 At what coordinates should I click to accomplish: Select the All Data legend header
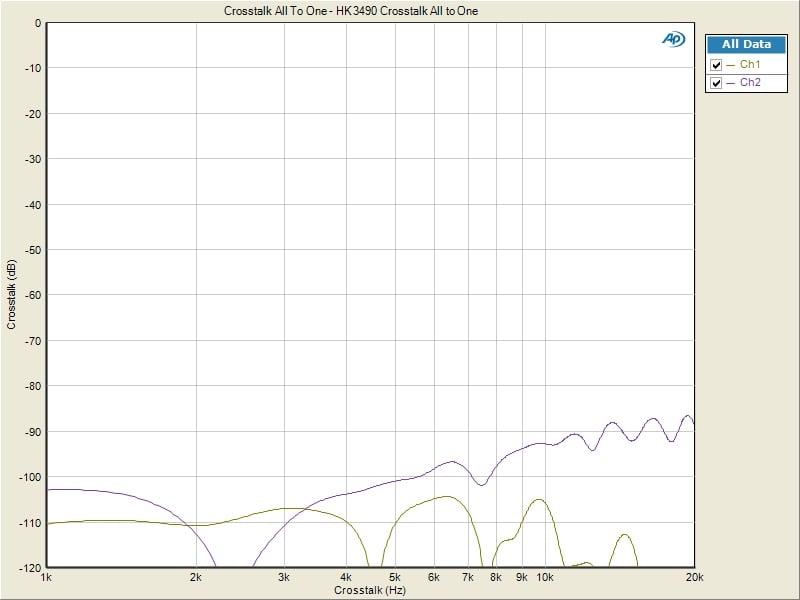746,45
